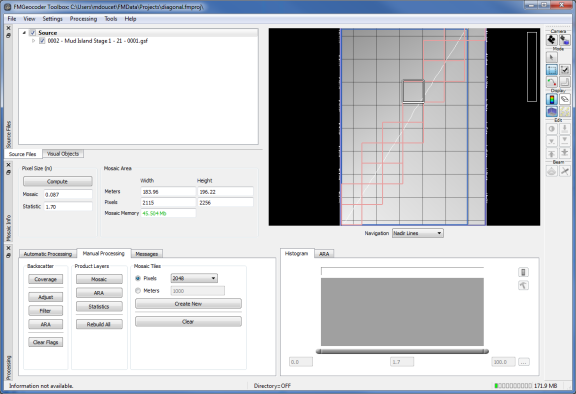This screenshot has width=576, height=394.
Task: Click the first Camera reset icon
Action: [551, 40]
